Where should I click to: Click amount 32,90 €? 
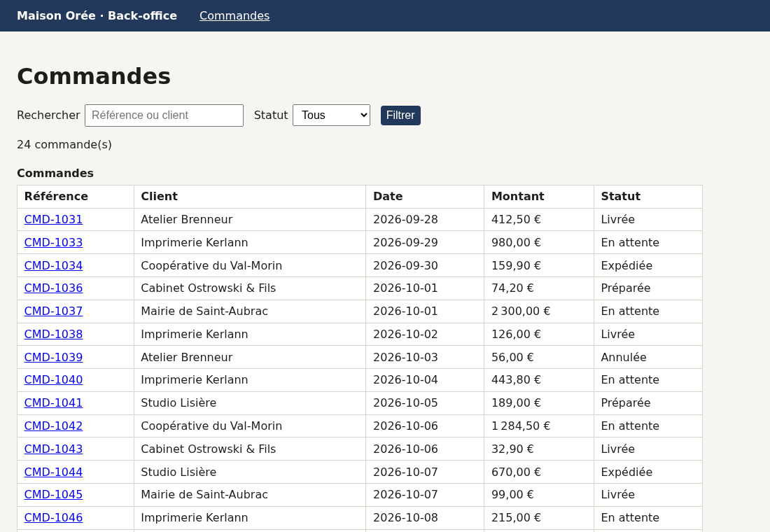coord(512,449)
